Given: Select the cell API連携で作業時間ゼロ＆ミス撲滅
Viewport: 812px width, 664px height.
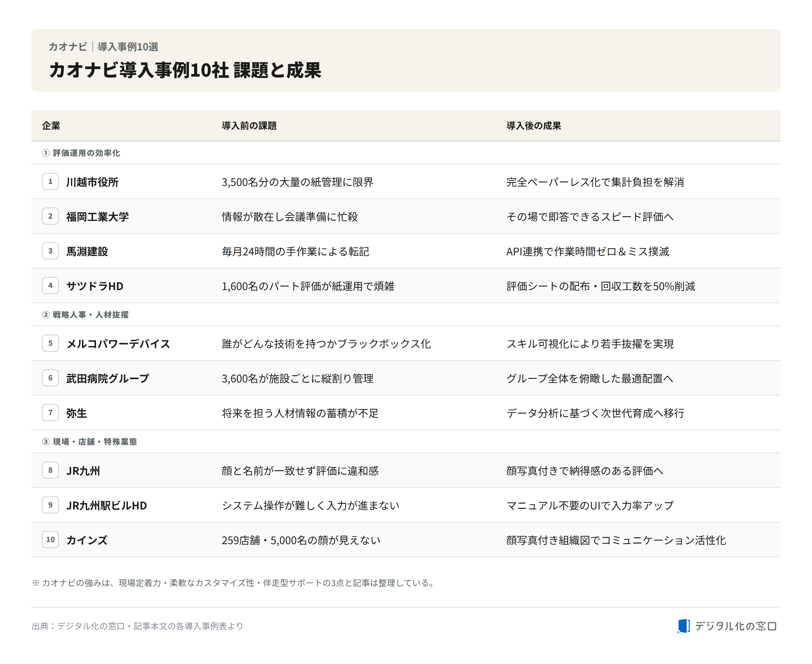Looking at the screenshot, I should click(x=588, y=252).
